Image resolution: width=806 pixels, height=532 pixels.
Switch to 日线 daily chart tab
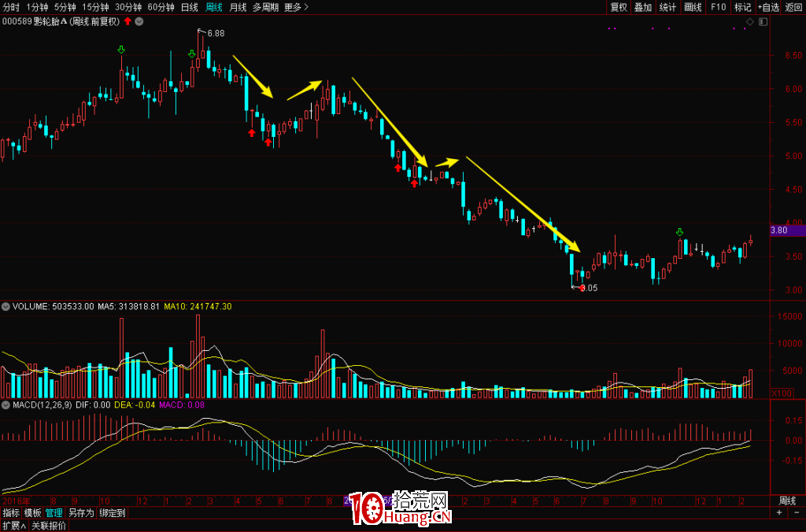(x=190, y=7)
